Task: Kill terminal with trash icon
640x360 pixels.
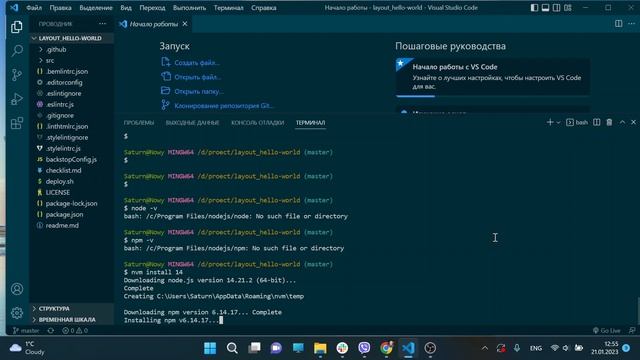Action: pyautogui.click(x=609, y=122)
